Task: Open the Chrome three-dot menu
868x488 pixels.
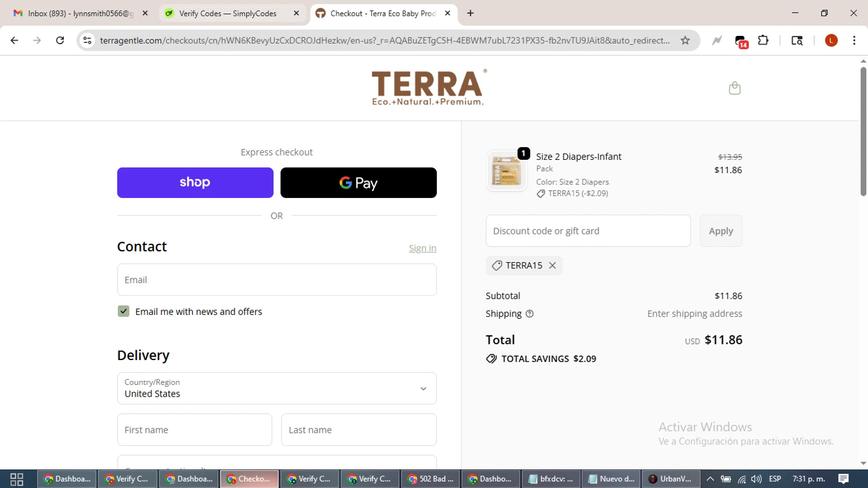Action: pyautogui.click(x=854, y=41)
